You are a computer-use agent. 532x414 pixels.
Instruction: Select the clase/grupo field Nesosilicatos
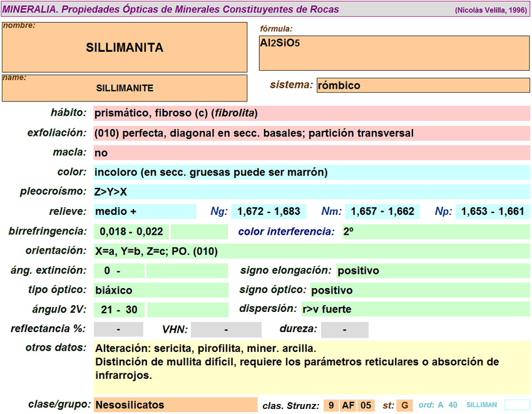(175, 405)
